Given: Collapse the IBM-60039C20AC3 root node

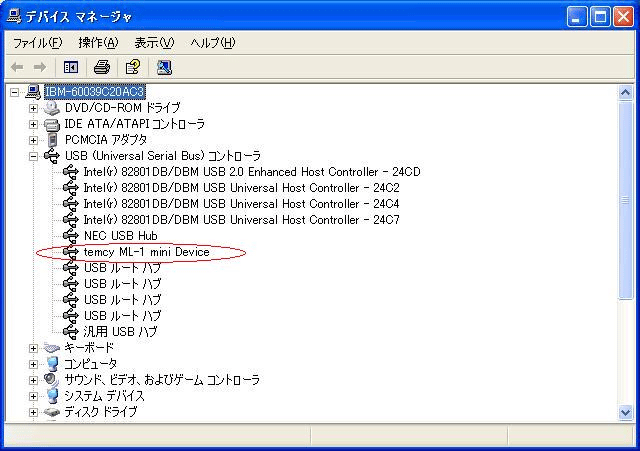Looking at the screenshot, I should tap(15, 92).
